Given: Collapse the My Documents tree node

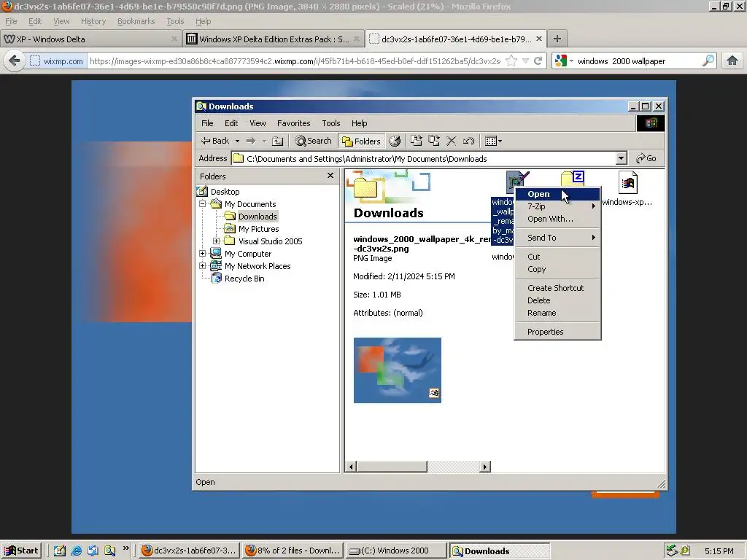Looking at the screenshot, I should click(x=203, y=204).
